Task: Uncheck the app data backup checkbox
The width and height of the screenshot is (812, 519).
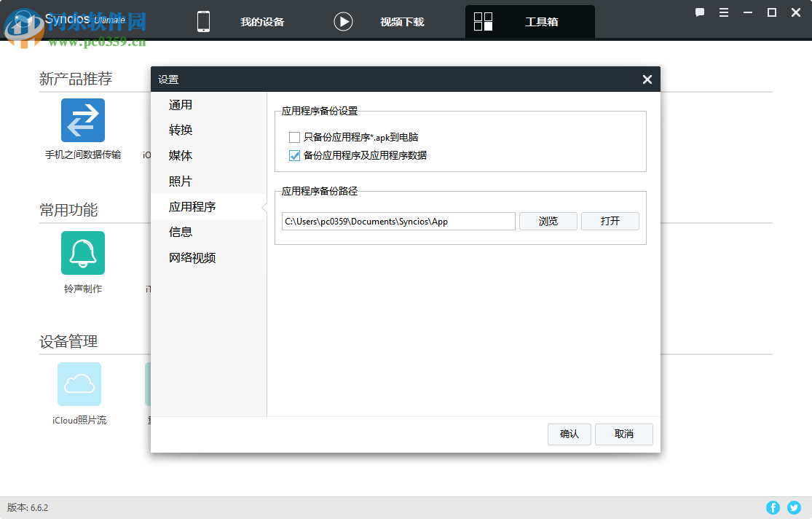Action: pyautogui.click(x=294, y=155)
